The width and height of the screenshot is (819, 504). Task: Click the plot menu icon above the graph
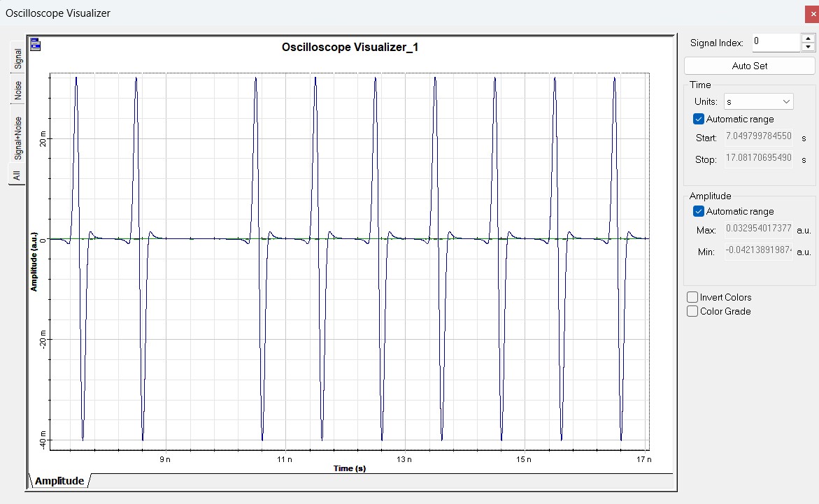tap(35, 45)
